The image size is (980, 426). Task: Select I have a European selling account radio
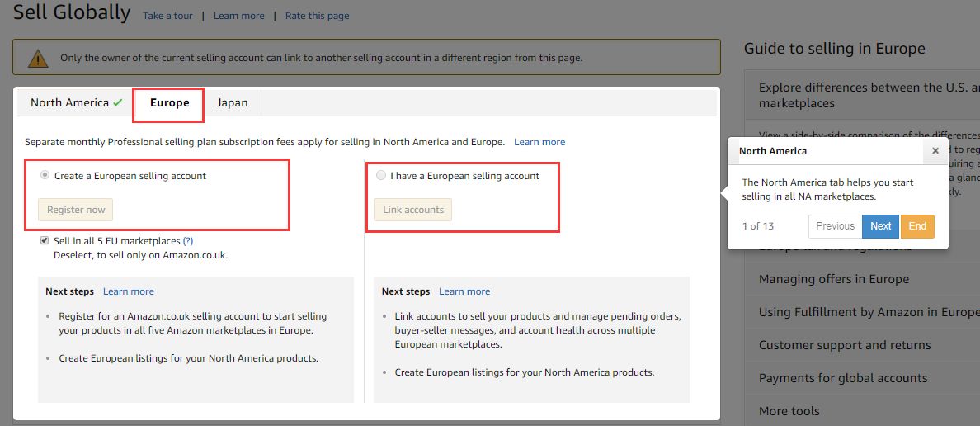tap(380, 176)
